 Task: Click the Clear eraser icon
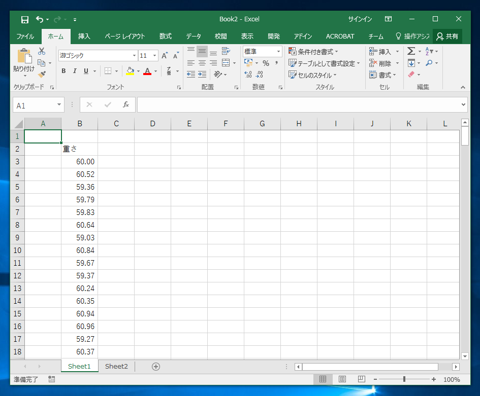tap(411, 74)
